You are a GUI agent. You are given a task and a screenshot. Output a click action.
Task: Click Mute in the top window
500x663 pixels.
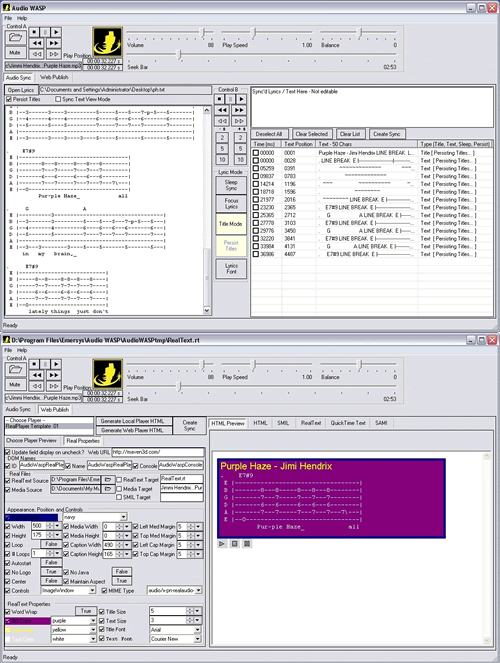(15, 52)
